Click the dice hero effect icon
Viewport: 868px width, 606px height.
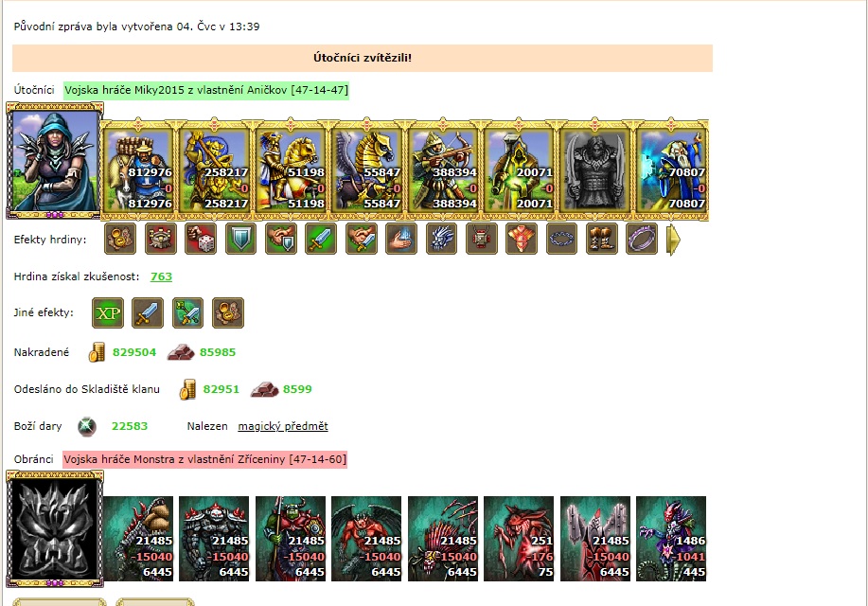pyautogui.click(x=201, y=240)
